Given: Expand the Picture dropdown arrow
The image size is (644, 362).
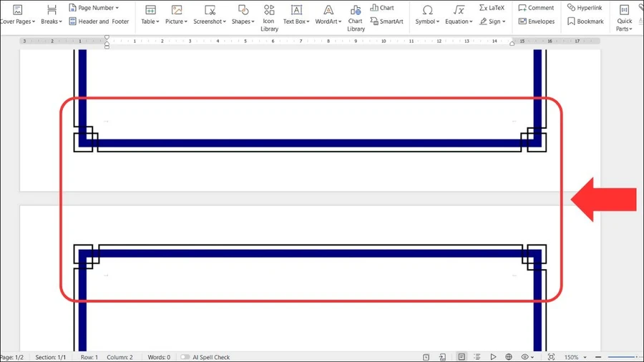Looking at the screenshot, I should 185,21.
